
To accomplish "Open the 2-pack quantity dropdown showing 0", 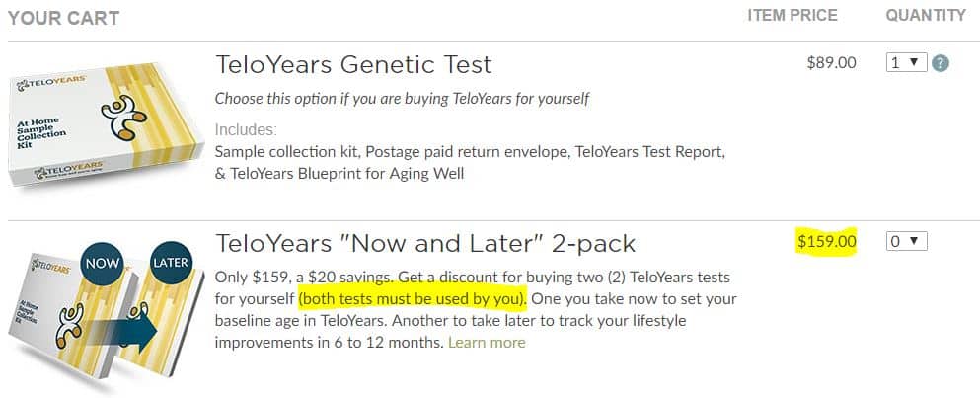I will [907, 241].
